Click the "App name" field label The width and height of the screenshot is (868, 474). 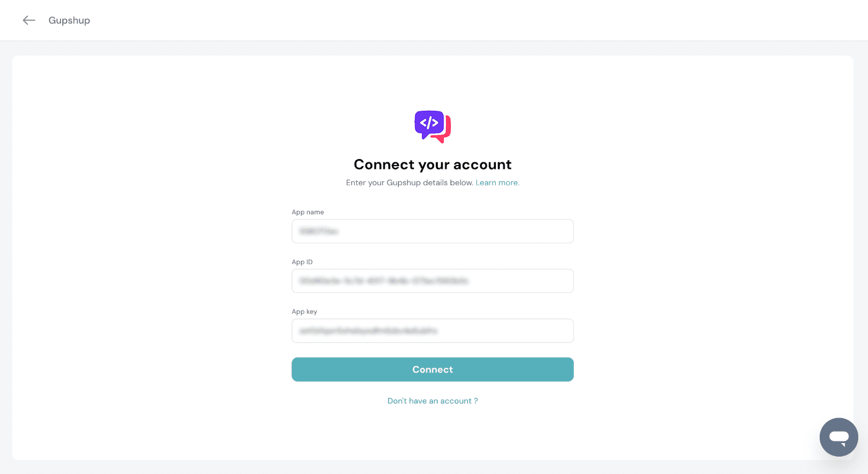pos(308,212)
